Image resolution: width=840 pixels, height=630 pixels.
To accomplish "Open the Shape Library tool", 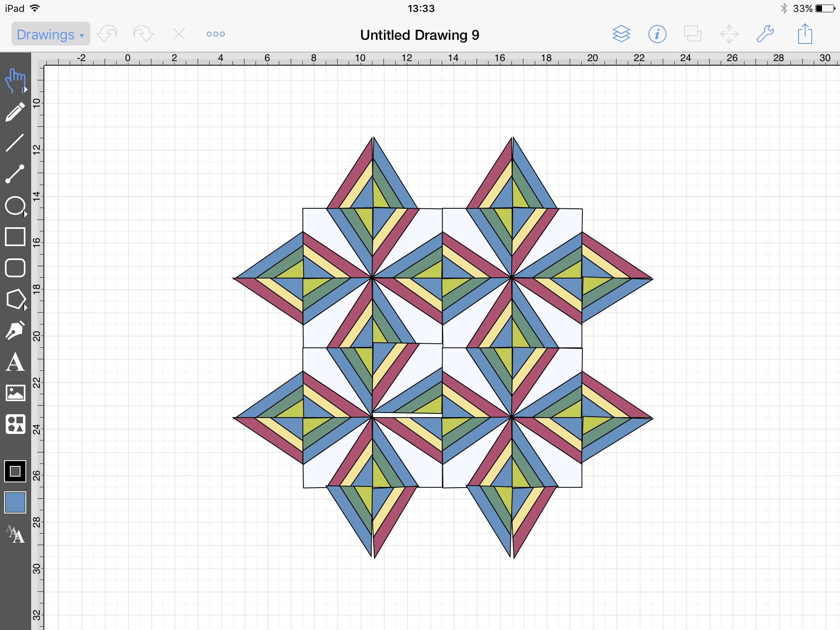I will coord(15,424).
